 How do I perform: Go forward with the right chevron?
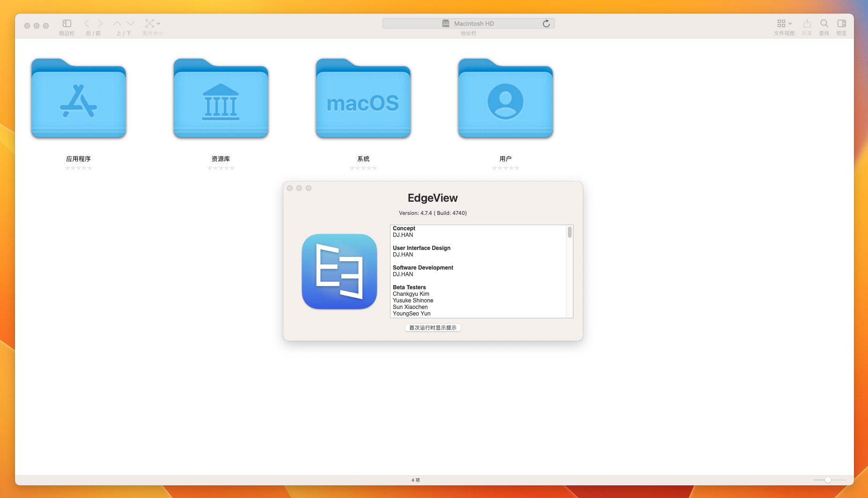click(x=100, y=23)
